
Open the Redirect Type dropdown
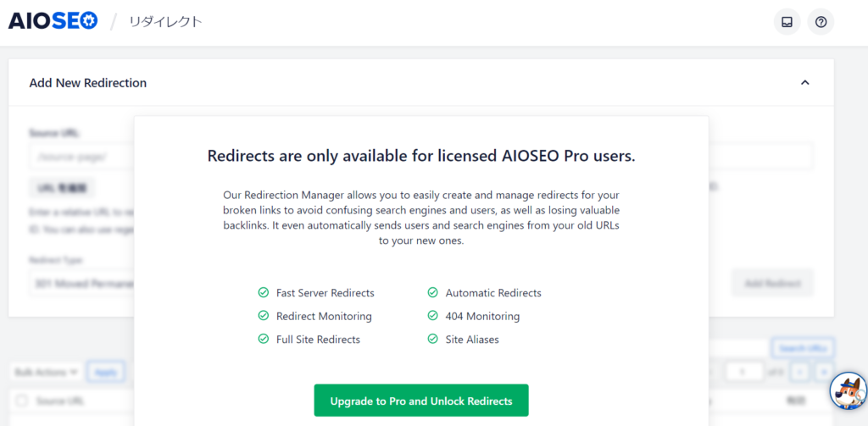coord(82,283)
